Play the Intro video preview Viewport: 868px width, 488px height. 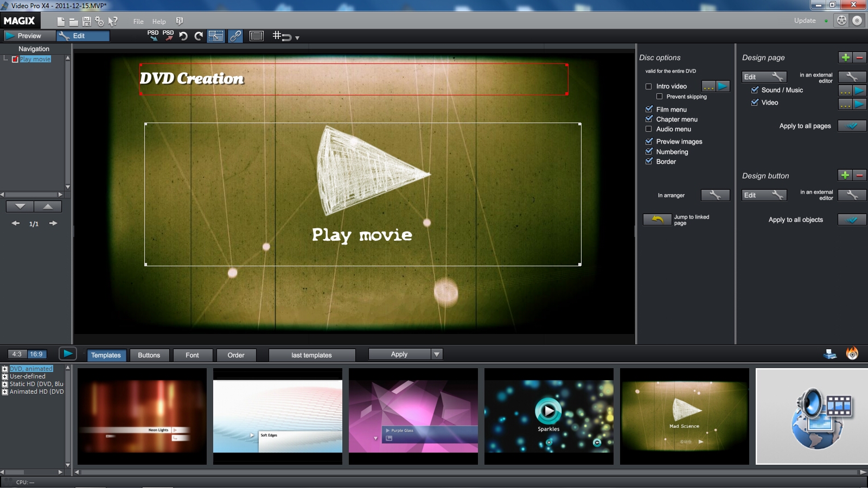723,86
